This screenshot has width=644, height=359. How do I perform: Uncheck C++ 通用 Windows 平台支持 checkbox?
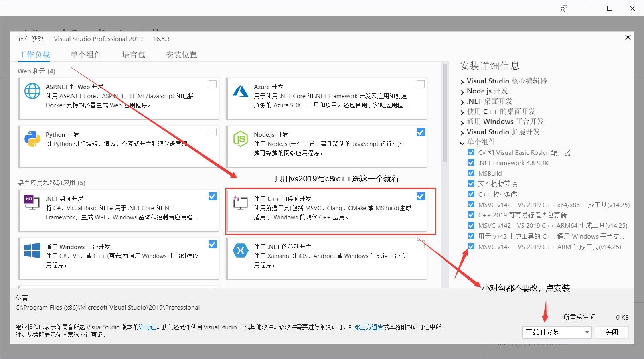coord(471,236)
